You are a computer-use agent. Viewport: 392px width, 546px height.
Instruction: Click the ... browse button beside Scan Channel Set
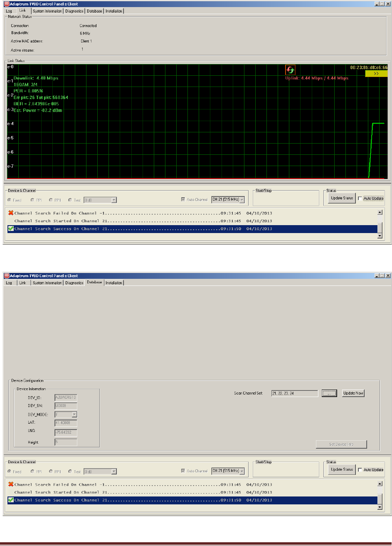point(329,393)
